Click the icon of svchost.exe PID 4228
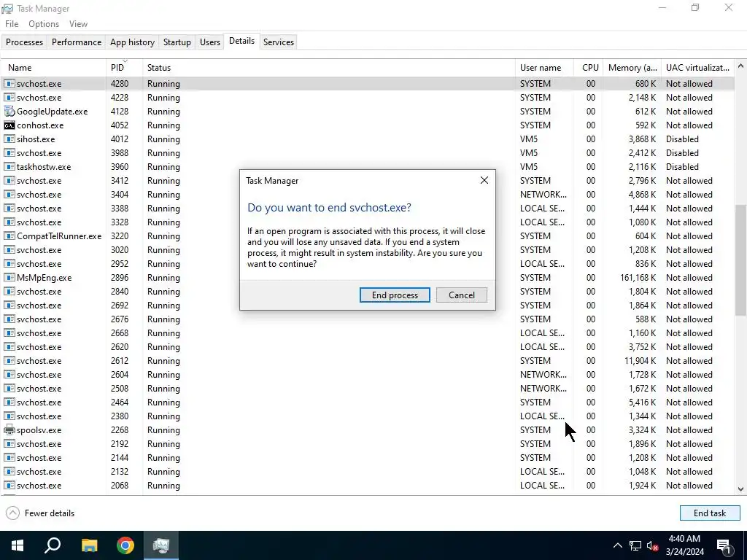 [9, 98]
